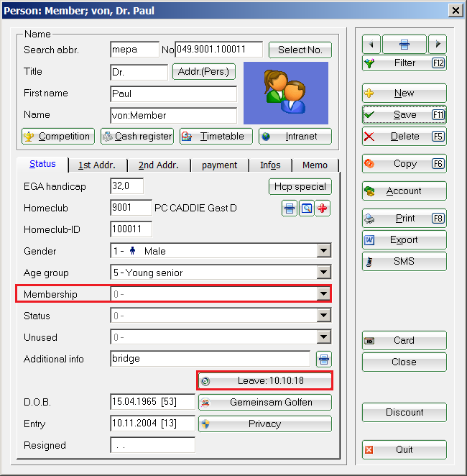Go to next person record arrow
The width and height of the screenshot is (467, 476).
click(x=438, y=45)
